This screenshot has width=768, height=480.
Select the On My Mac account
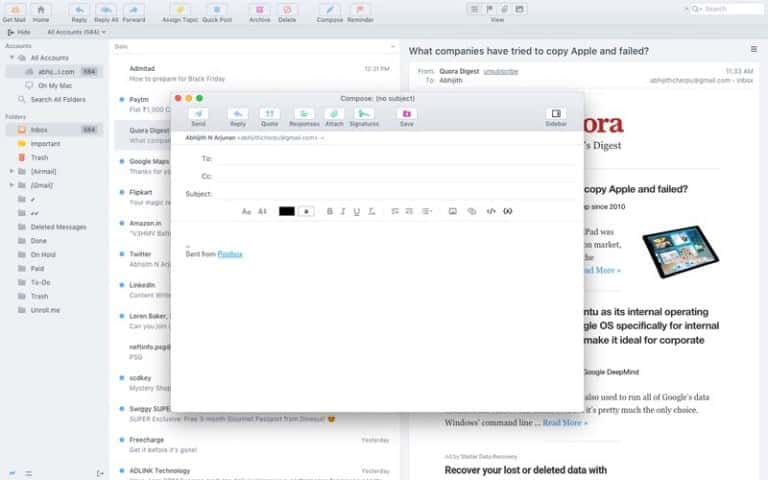pyautogui.click(x=54, y=86)
